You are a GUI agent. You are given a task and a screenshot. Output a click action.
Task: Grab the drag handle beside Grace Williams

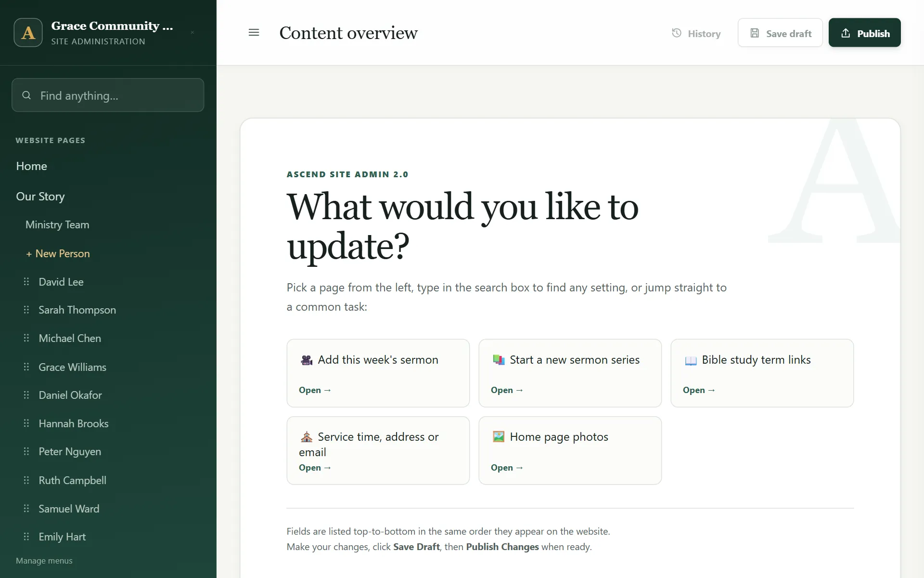[x=26, y=367]
